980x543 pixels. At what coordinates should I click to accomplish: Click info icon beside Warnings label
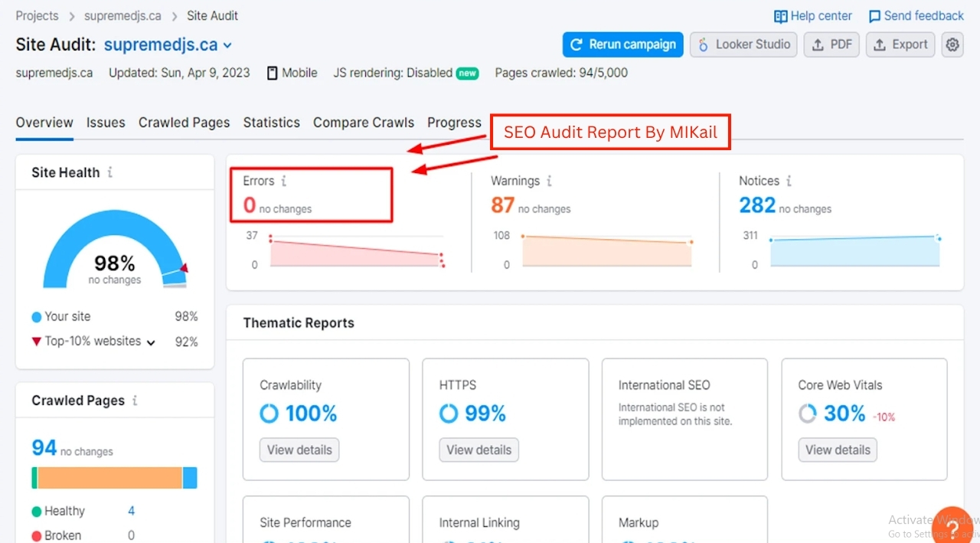coord(549,182)
